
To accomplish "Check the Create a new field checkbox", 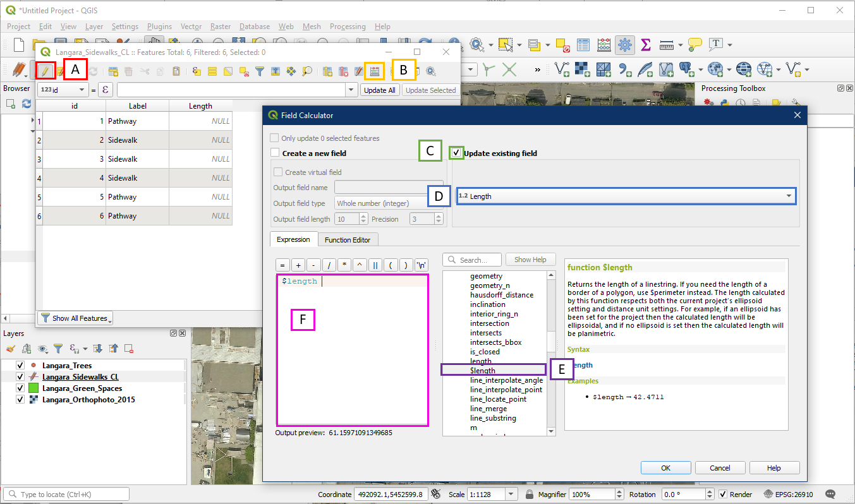I will click(x=275, y=153).
